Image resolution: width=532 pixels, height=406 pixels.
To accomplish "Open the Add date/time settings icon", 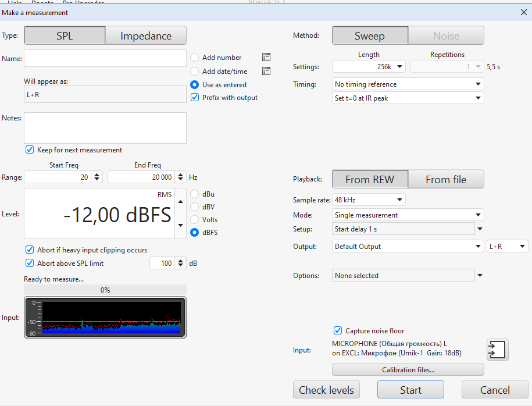I will (266, 72).
